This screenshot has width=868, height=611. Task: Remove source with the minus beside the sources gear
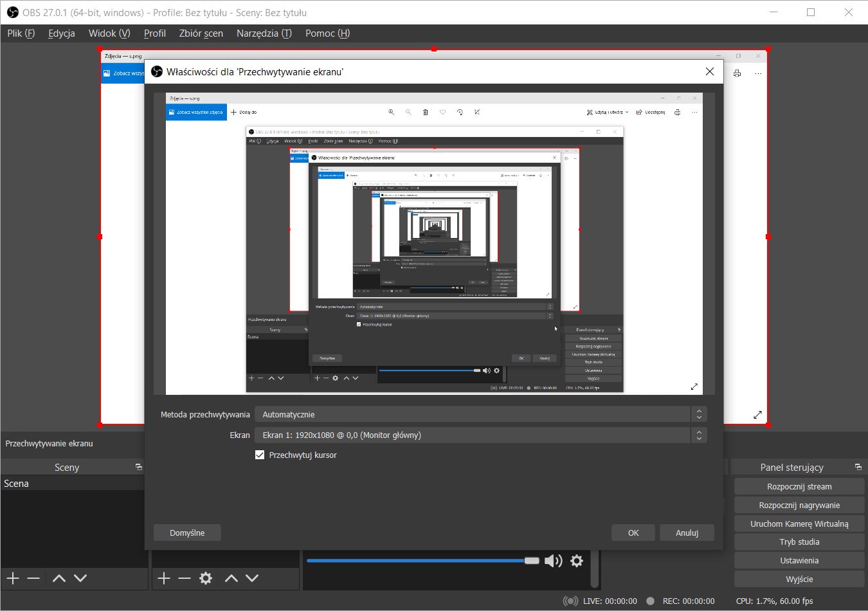tap(185, 578)
